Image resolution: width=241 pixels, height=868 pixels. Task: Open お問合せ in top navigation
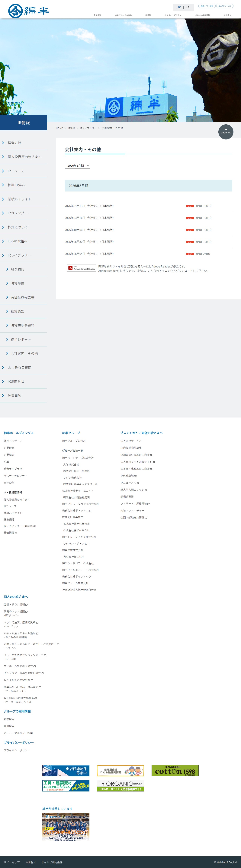(x=227, y=15)
